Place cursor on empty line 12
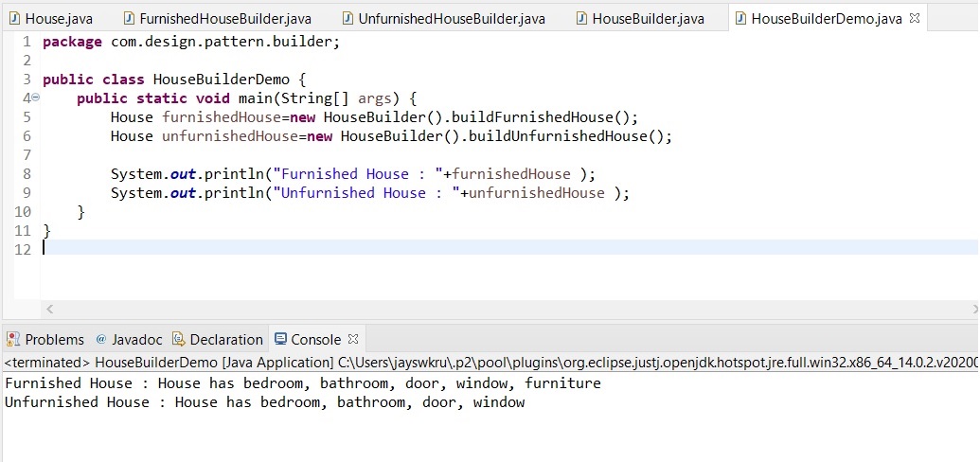Viewport: 980px width, 462px height. (509, 249)
